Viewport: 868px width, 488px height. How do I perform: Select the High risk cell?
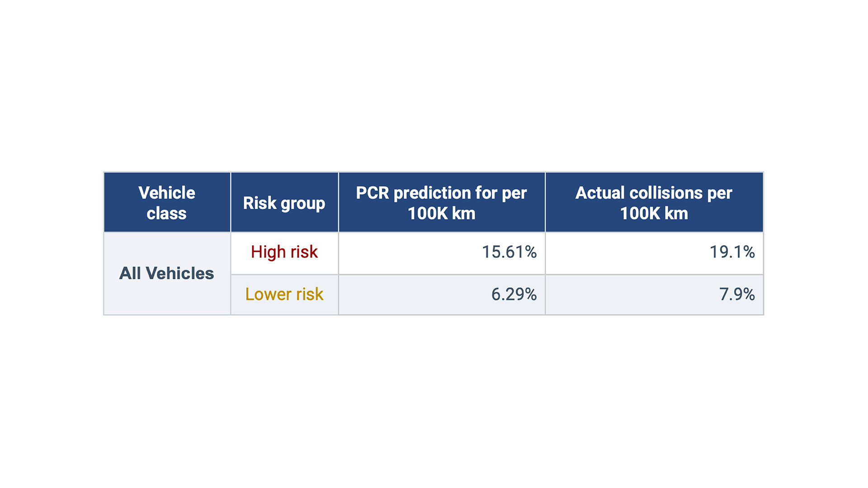(x=284, y=252)
